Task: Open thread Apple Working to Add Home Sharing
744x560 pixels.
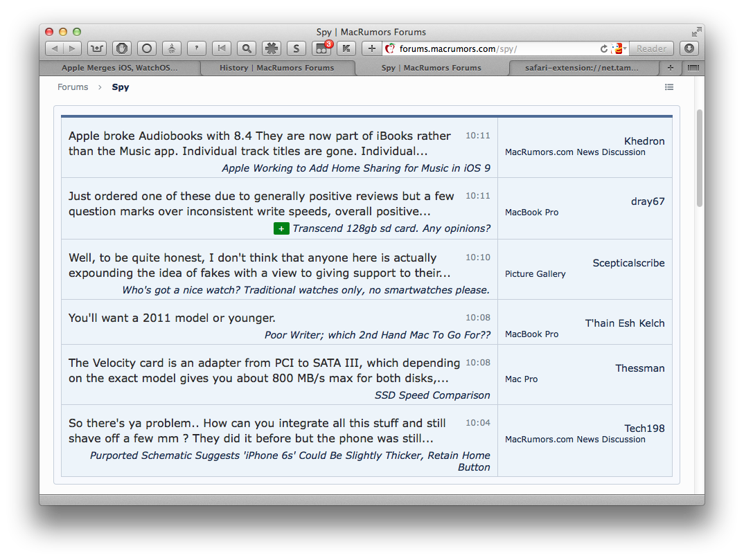Action: tap(356, 168)
